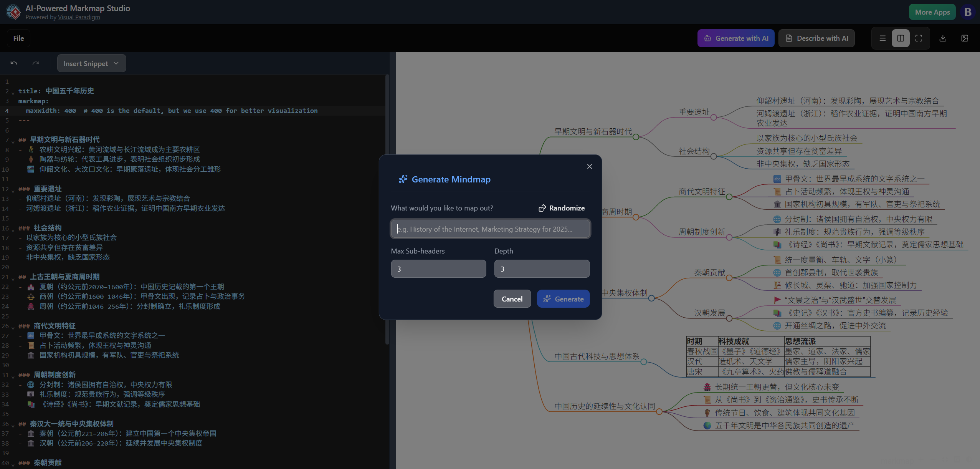Select the split view layout icon
This screenshot has width=980, height=469.
click(x=901, y=38)
